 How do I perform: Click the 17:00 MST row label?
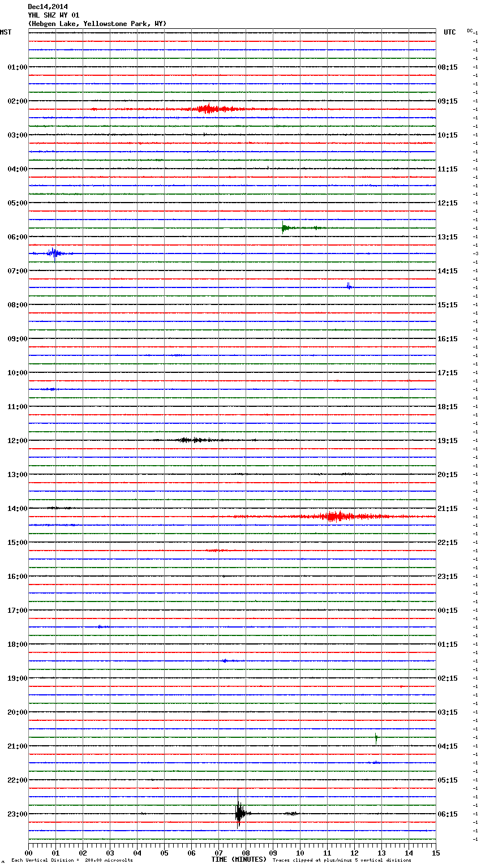[x=18, y=611]
